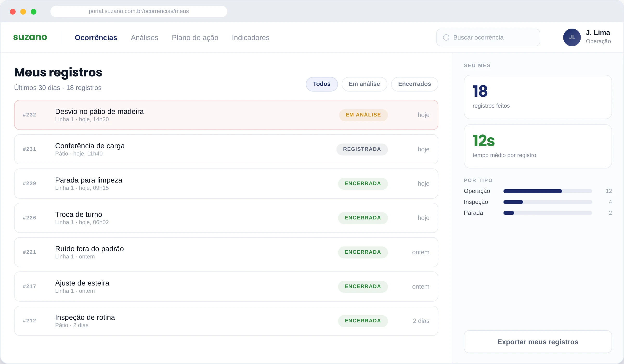Switch to the Análises tab
The image size is (624, 364).
click(x=145, y=37)
